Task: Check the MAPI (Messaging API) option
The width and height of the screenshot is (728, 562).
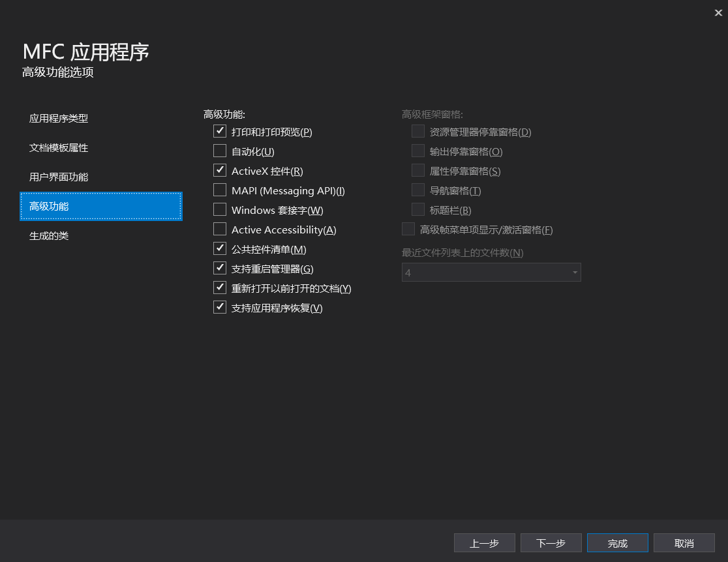Action: point(220,190)
